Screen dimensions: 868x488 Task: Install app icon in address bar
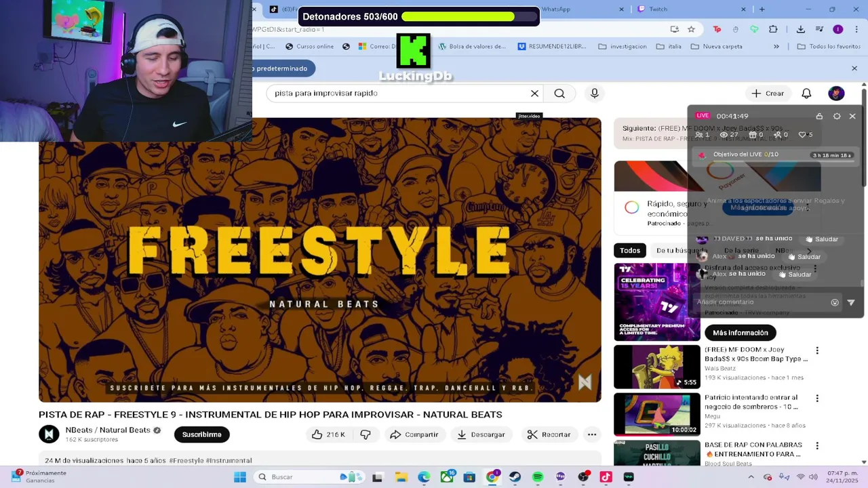pos(674,29)
